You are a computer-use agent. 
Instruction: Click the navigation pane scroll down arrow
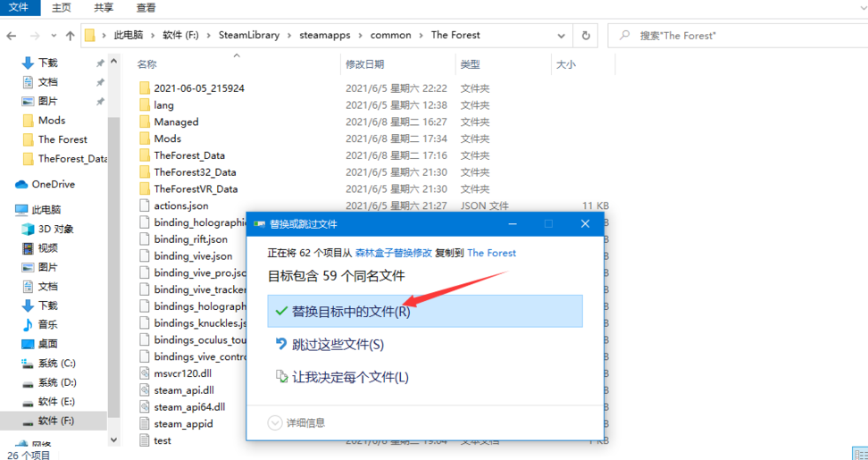114,440
